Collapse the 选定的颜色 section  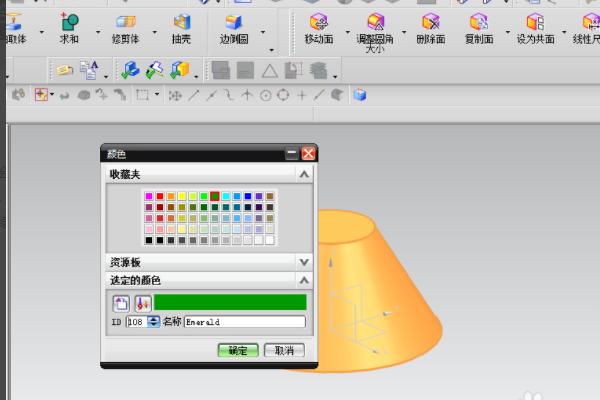click(x=304, y=280)
